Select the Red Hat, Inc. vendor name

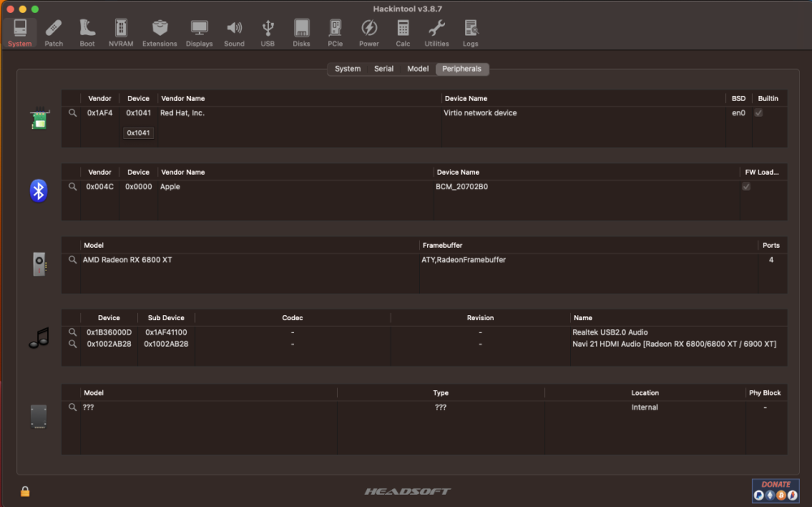(x=182, y=113)
